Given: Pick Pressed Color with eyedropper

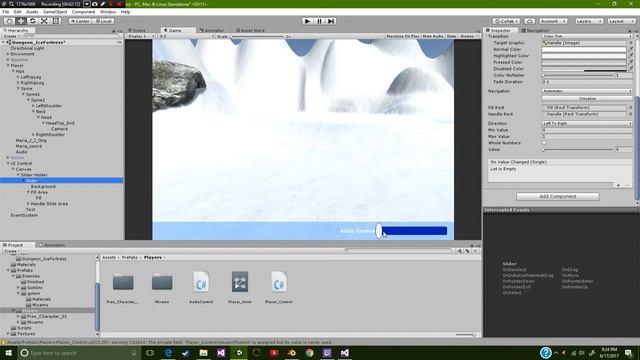Looking at the screenshot, I should [x=631, y=62].
